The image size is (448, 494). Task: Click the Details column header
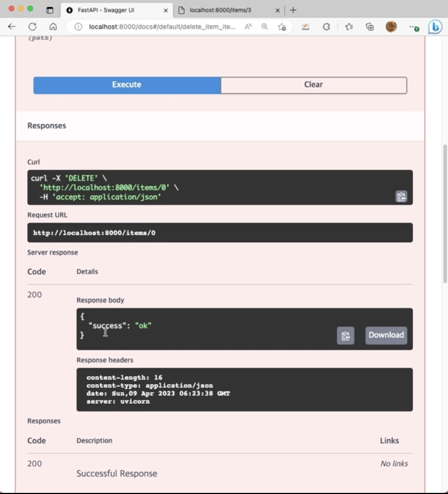coord(88,272)
